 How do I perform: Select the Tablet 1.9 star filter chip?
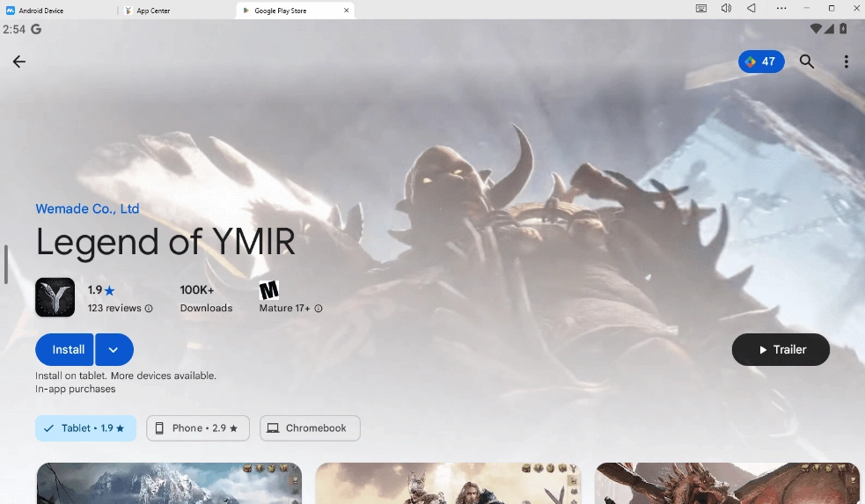click(85, 428)
